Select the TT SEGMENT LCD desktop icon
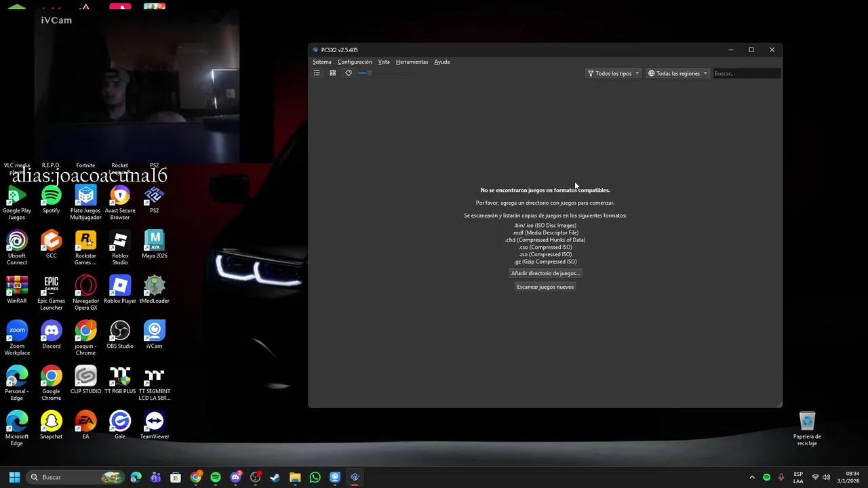This screenshot has height=488, width=868. coord(155,384)
